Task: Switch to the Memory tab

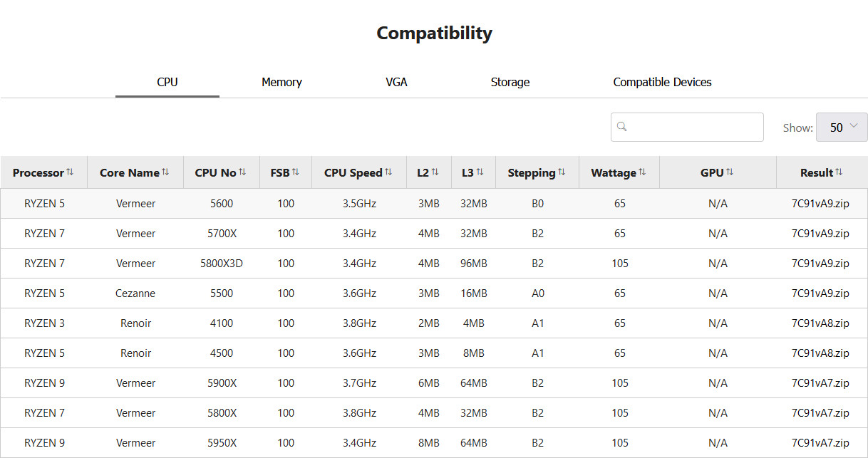Action: coord(281,82)
